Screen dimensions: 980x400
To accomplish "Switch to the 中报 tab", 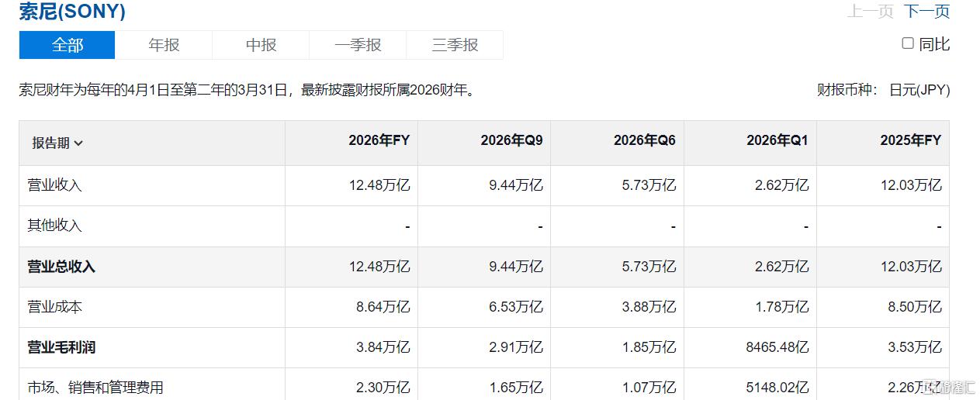I will [261, 45].
